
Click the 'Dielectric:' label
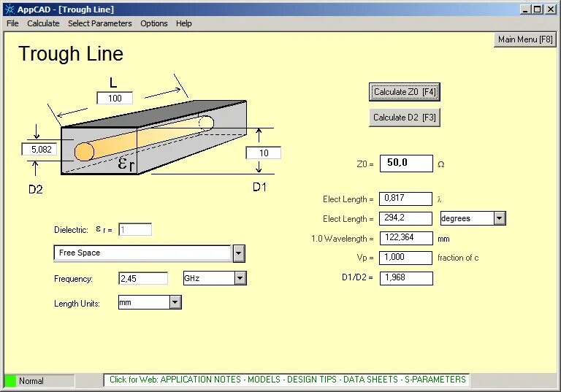coord(71,230)
